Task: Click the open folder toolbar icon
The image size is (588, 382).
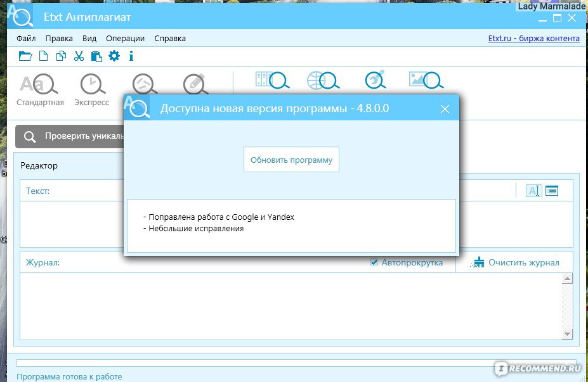Action: [x=25, y=56]
